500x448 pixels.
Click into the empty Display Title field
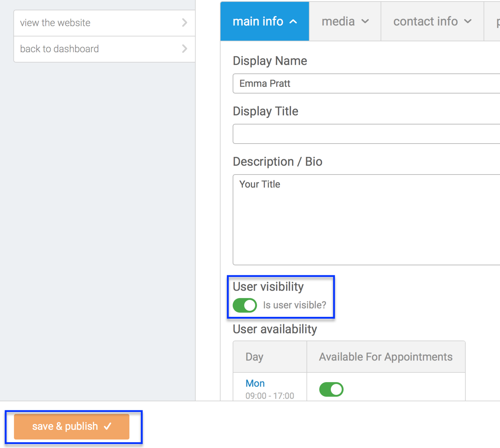pos(366,134)
